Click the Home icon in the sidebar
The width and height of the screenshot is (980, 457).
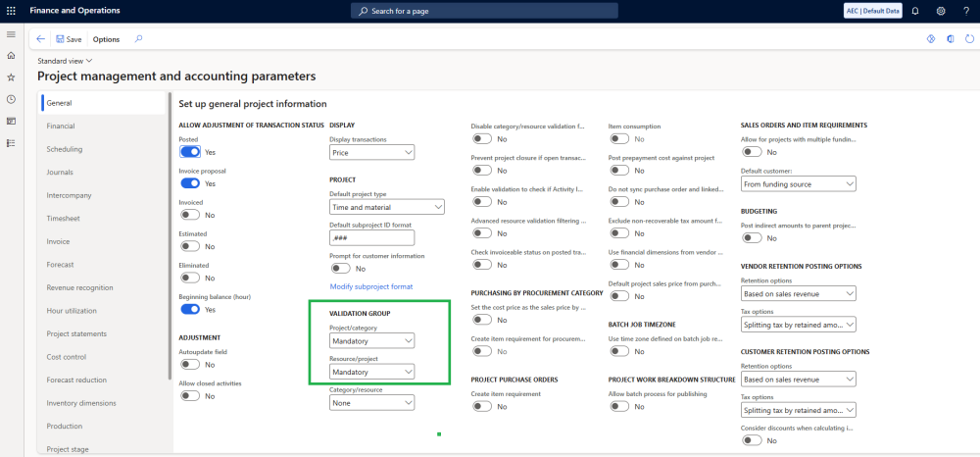11,56
